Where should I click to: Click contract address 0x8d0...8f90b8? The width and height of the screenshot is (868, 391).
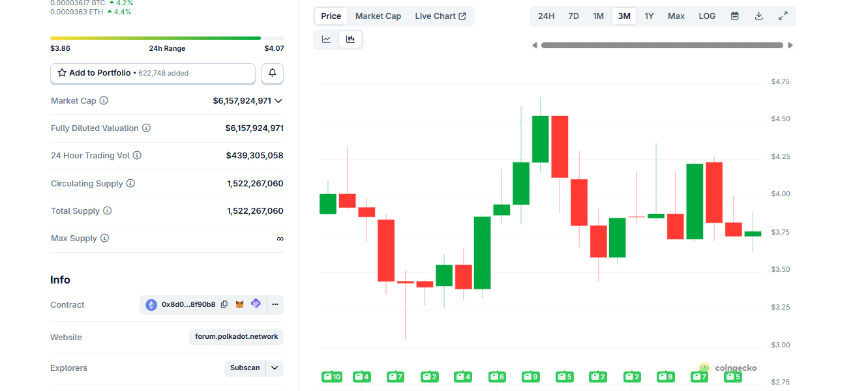tap(188, 304)
